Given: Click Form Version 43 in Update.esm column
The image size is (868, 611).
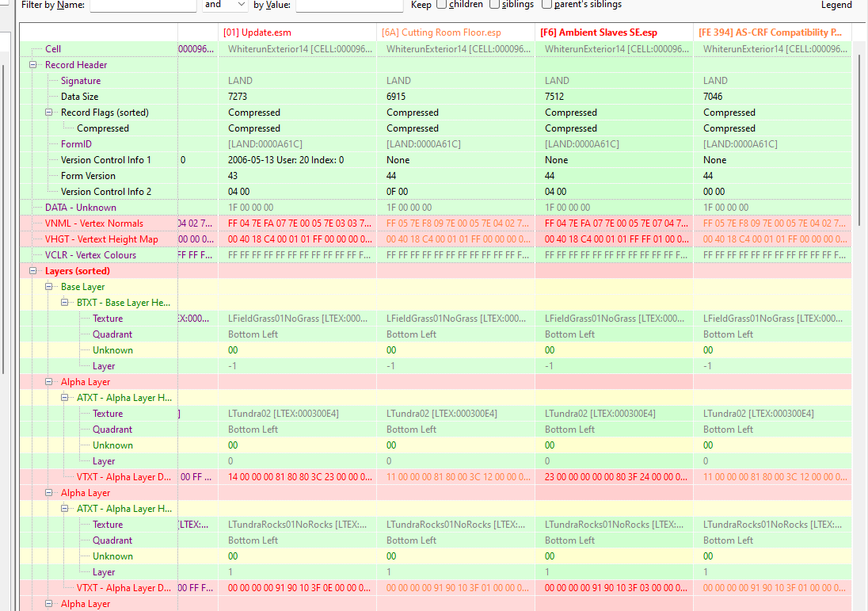Looking at the screenshot, I should click(x=233, y=176).
